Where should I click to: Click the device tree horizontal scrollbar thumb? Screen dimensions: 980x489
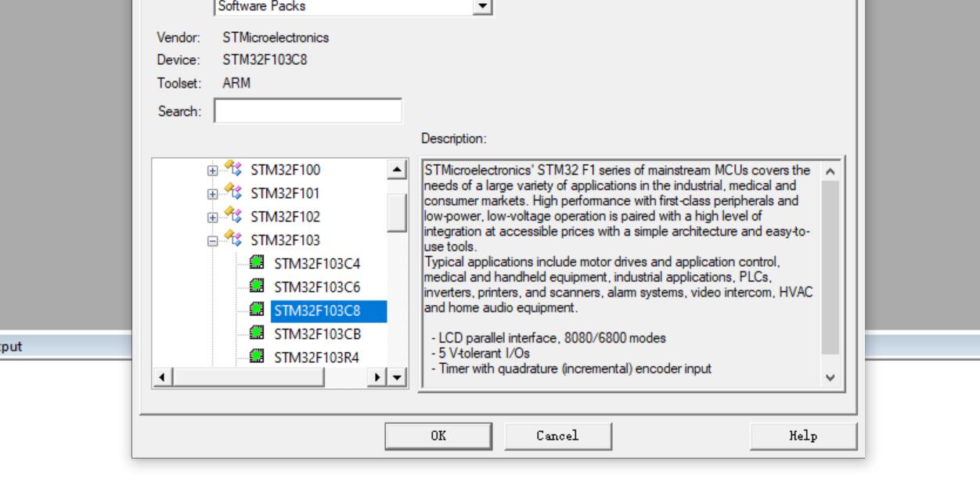coord(249,379)
